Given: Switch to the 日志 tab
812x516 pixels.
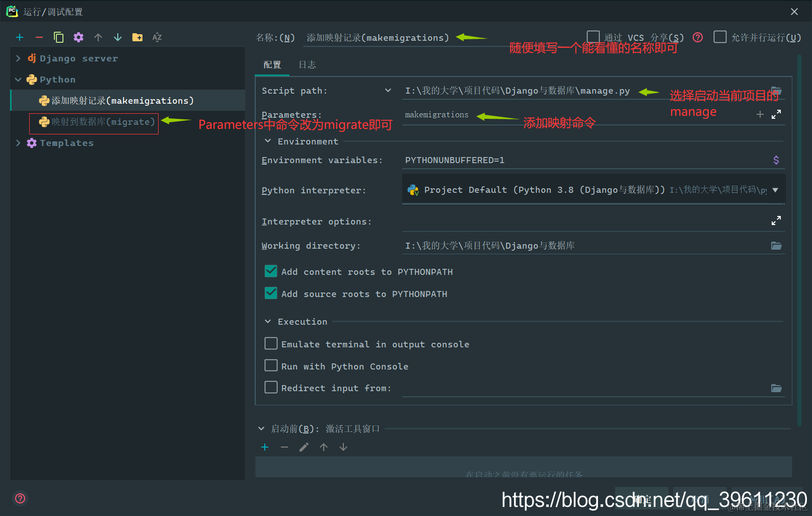Looking at the screenshot, I should tap(307, 65).
